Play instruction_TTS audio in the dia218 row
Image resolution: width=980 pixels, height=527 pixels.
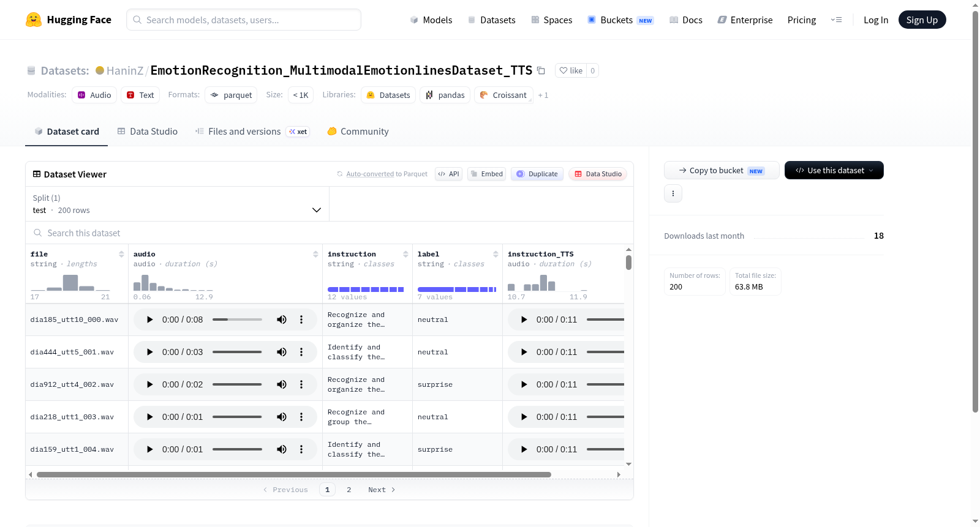pos(524,417)
